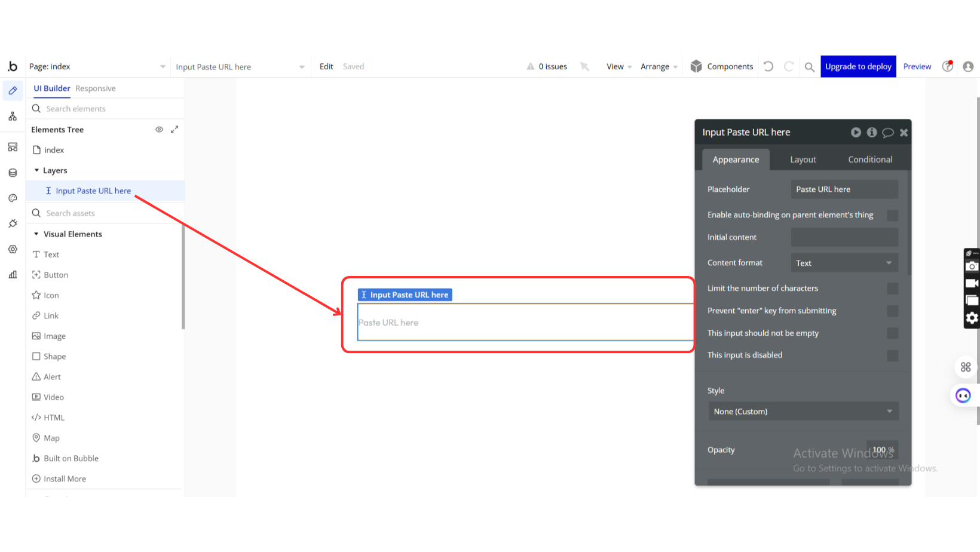Open the Plugins tab icon
The image size is (980, 552).
[x=13, y=223]
